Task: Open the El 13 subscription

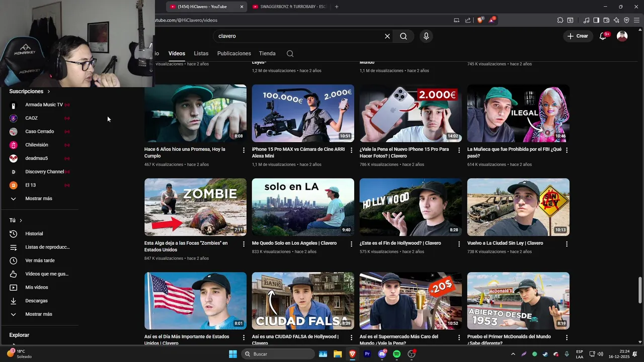Action: coord(40,185)
